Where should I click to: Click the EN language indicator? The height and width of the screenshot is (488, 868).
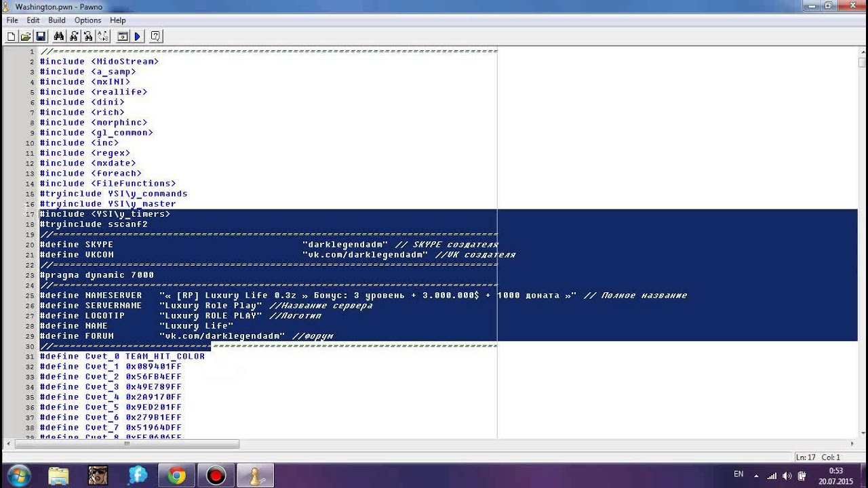[x=738, y=474]
